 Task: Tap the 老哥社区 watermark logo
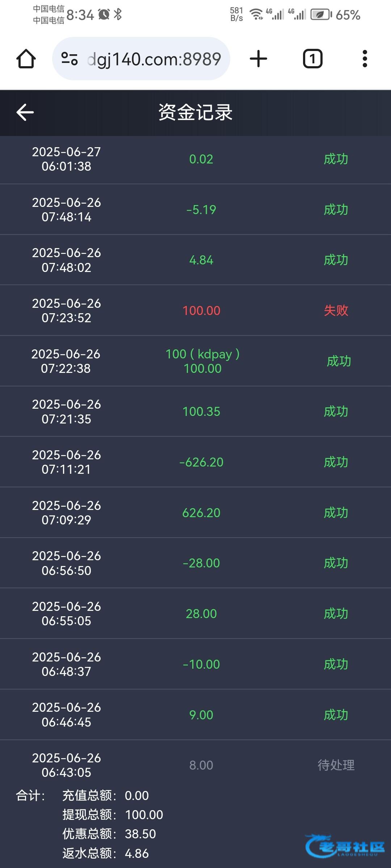345,846
